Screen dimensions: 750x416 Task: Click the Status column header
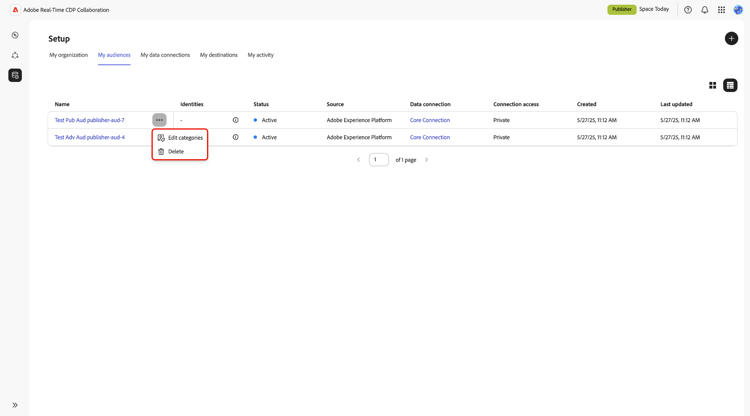click(261, 104)
